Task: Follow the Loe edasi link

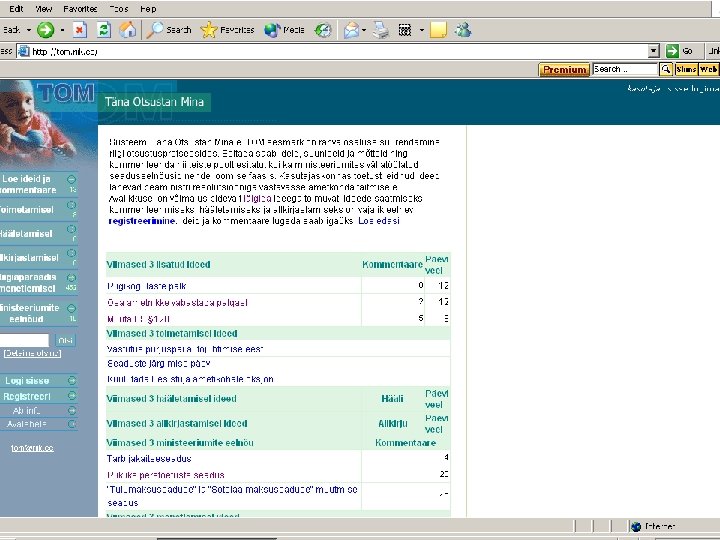Action: (x=379, y=221)
